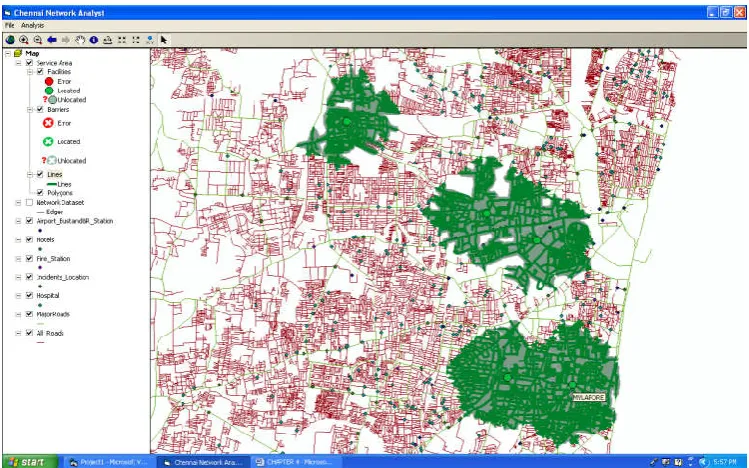The height and width of the screenshot is (468, 749).
Task: Toggle the Fire_Station layer checkbox
Action: (30, 258)
